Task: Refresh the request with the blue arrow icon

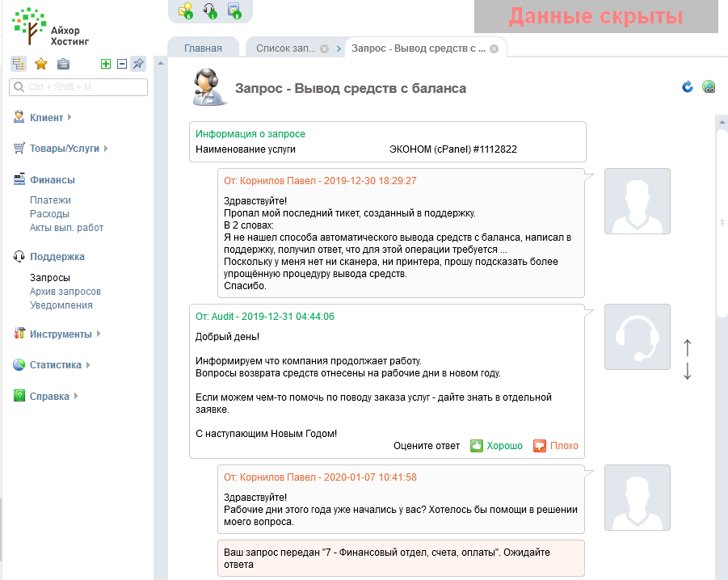Action: click(688, 86)
